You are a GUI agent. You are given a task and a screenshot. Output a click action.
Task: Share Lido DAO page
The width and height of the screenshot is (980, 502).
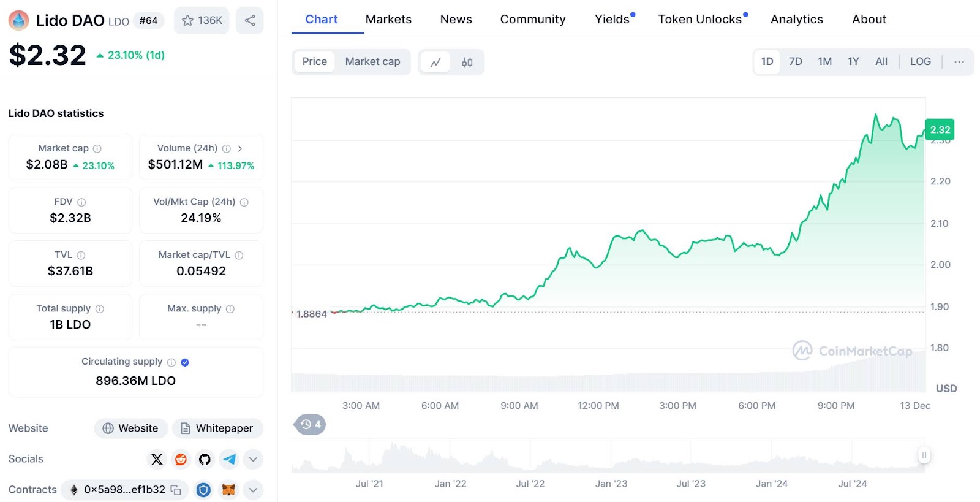point(250,20)
